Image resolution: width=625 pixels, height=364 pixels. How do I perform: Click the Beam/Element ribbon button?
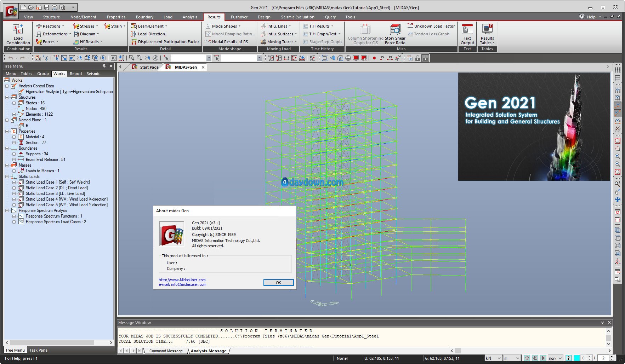149,26
